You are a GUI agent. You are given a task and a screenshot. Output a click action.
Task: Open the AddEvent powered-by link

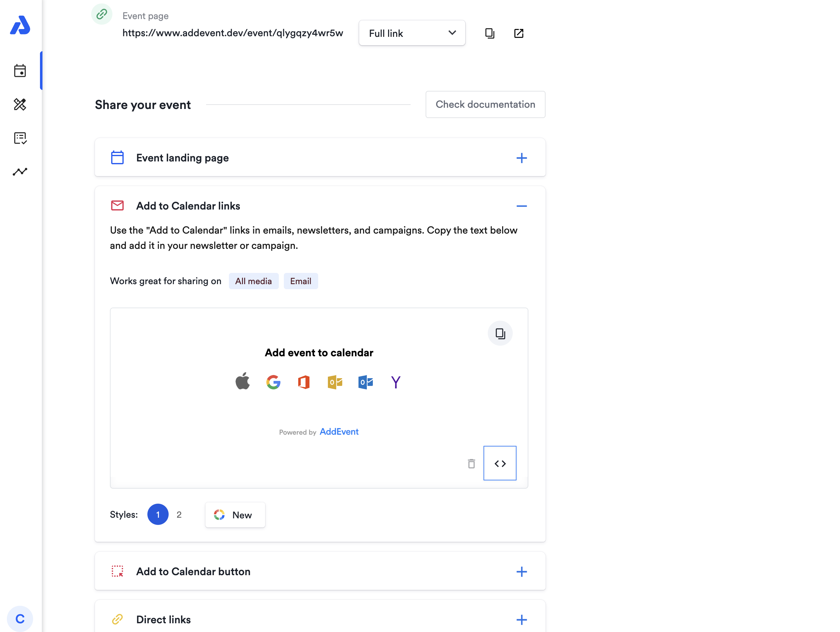339,432
